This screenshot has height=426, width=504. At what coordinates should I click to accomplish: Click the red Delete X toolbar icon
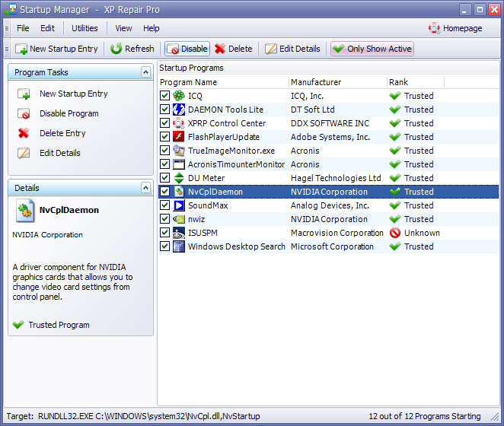point(220,49)
